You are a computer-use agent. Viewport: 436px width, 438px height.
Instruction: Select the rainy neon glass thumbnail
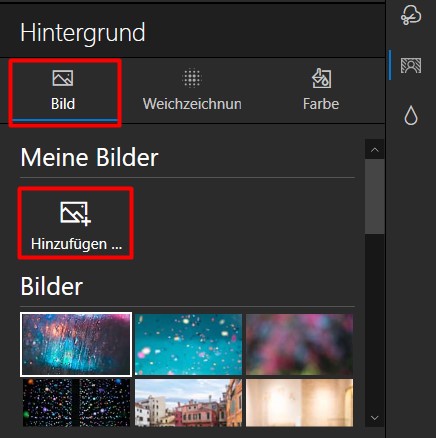pyautogui.click(x=76, y=344)
